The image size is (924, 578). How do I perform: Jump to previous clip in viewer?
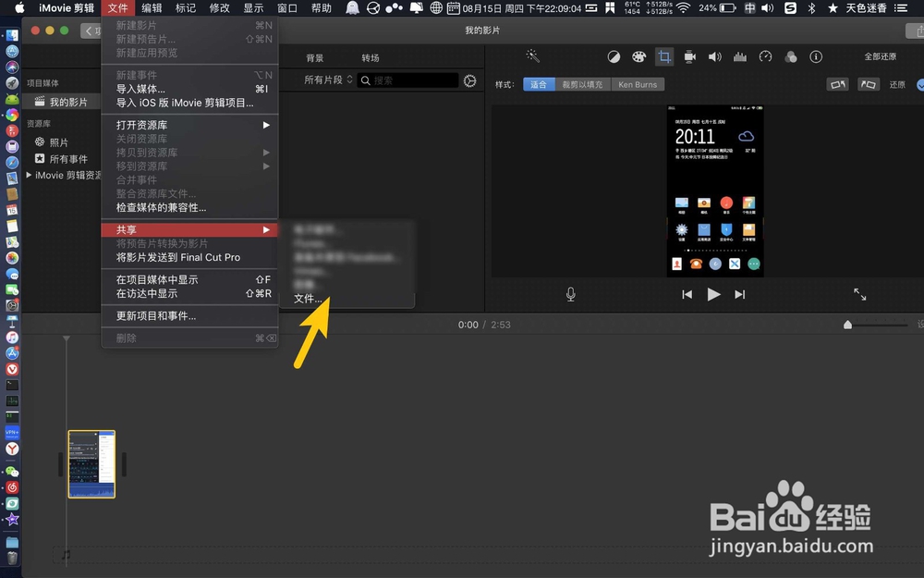(x=687, y=294)
